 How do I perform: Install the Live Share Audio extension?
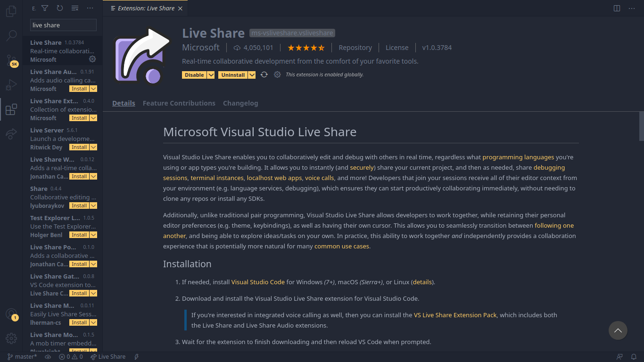pos(79,89)
